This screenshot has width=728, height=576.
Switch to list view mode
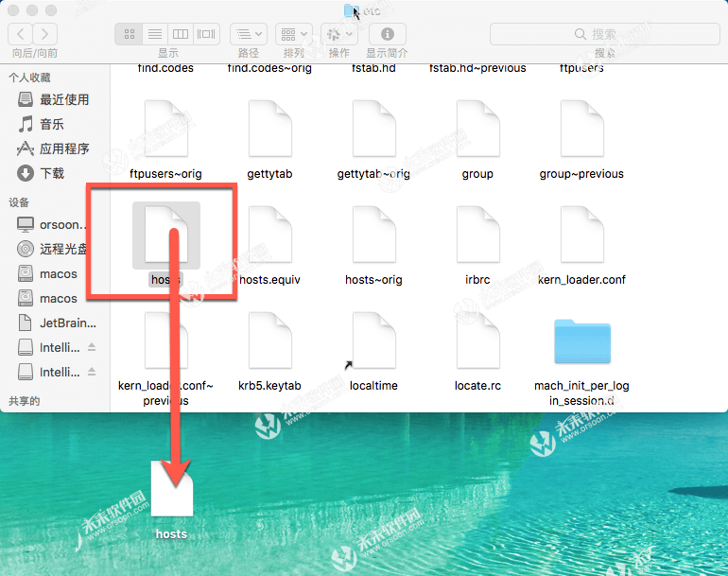tap(155, 34)
